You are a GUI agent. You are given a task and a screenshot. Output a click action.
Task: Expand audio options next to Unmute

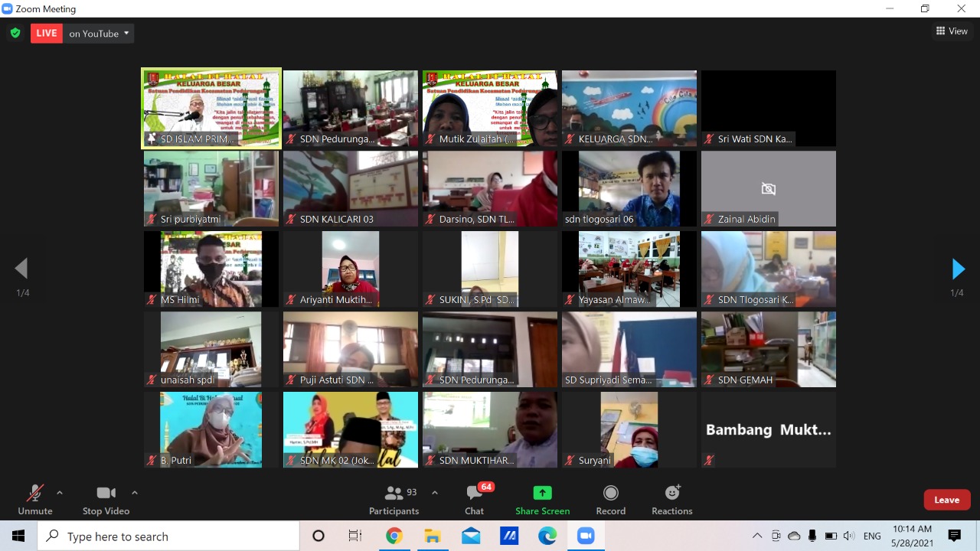coord(60,493)
